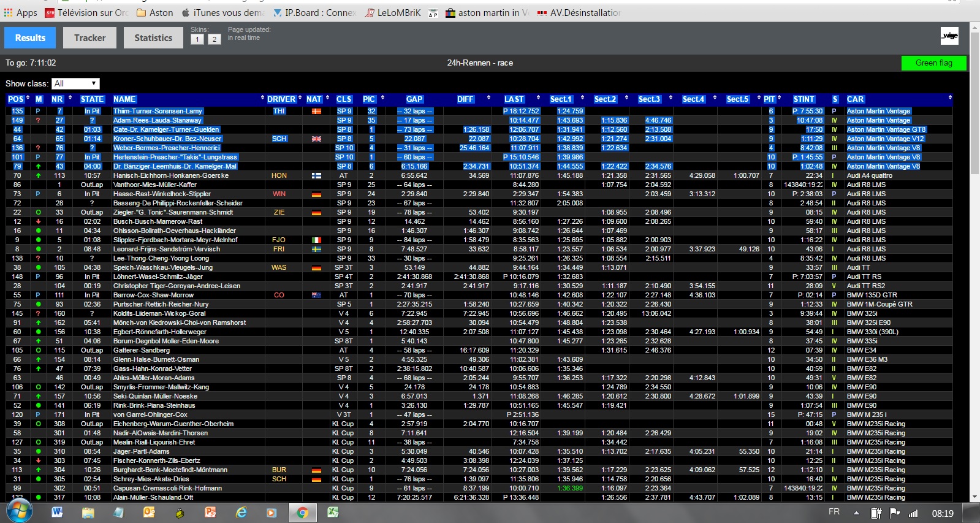
Task: Select row Hanisch-Eichhorn-Honkanen-Goercke
Action: 479,175
